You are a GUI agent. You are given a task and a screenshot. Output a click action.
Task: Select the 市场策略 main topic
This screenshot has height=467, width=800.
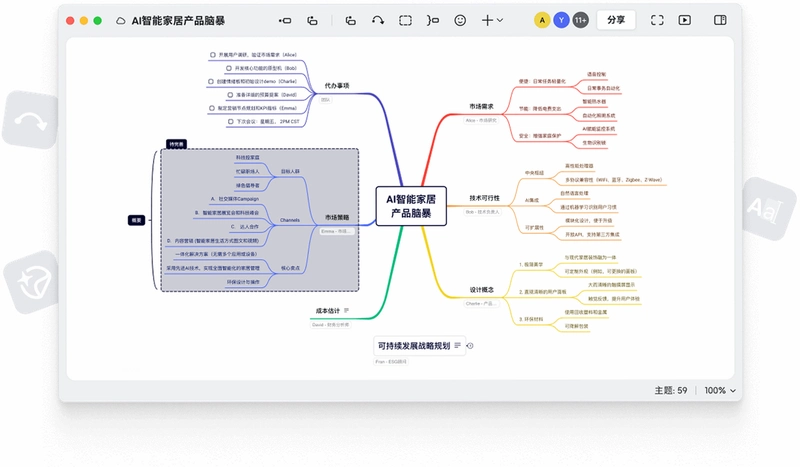pos(337,217)
